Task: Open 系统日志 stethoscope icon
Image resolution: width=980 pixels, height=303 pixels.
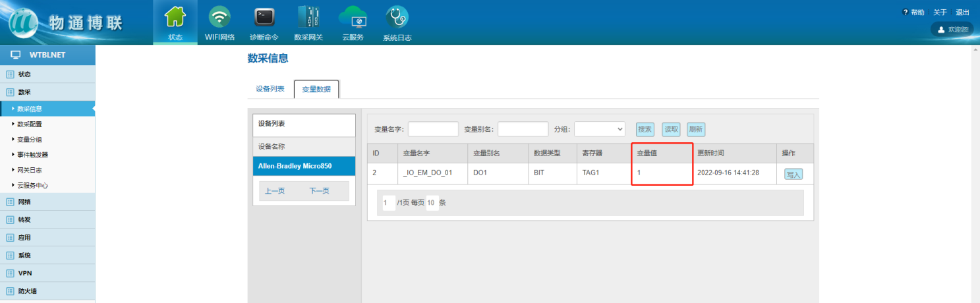Action: coord(397,17)
